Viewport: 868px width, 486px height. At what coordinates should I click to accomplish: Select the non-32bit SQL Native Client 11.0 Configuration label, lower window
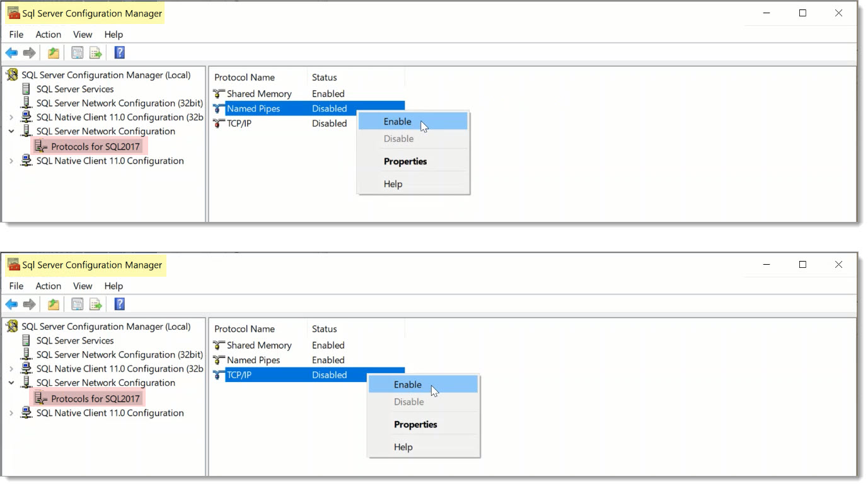pyautogui.click(x=110, y=413)
